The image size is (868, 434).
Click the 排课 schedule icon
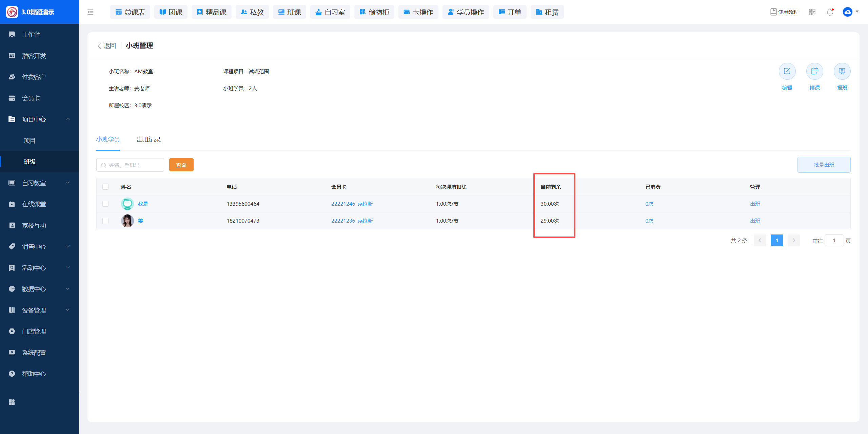pyautogui.click(x=814, y=71)
